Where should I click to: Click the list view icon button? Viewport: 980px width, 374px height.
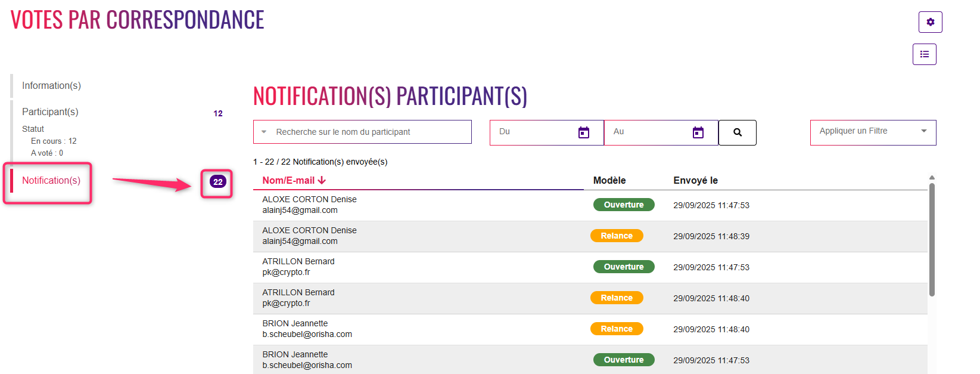924,54
